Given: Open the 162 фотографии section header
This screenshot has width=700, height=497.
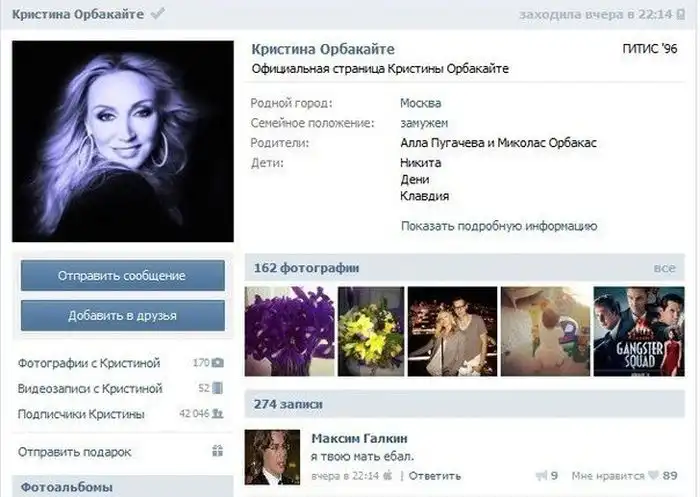Looking at the screenshot, I should click(306, 268).
